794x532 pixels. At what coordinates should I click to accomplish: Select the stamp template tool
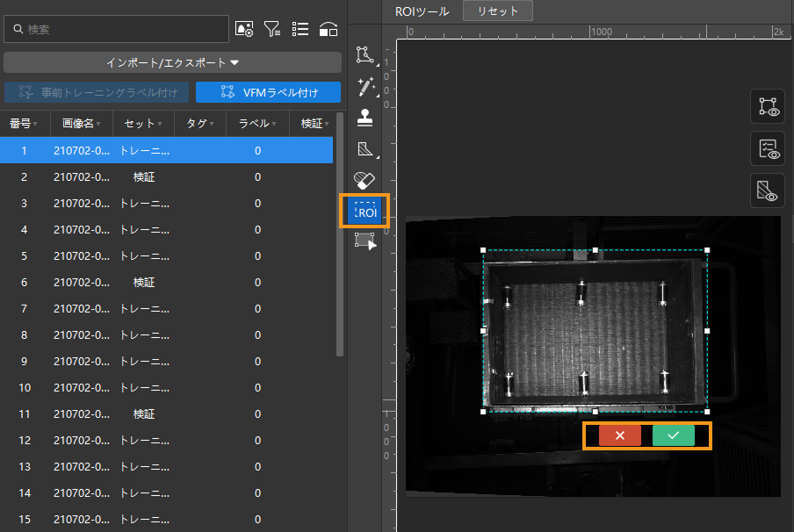(365, 118)
